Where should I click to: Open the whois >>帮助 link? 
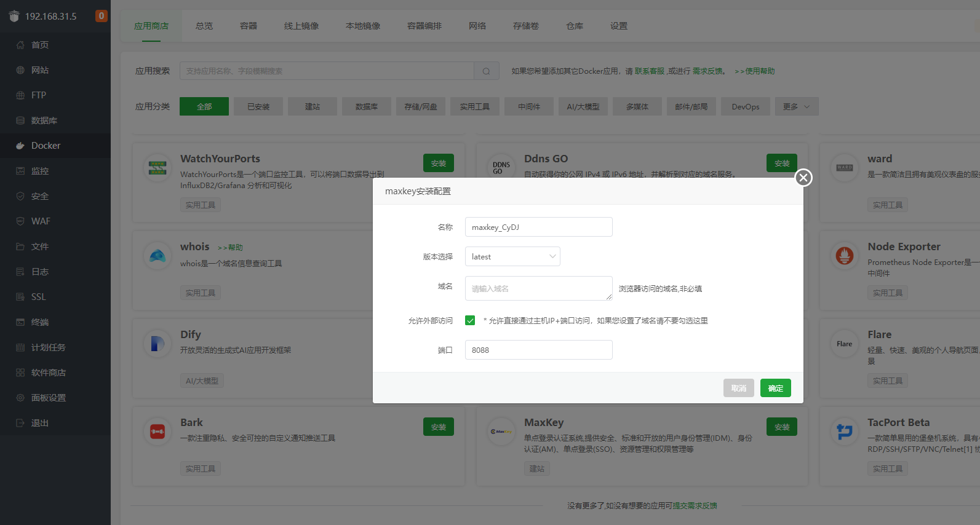point(230,247)
